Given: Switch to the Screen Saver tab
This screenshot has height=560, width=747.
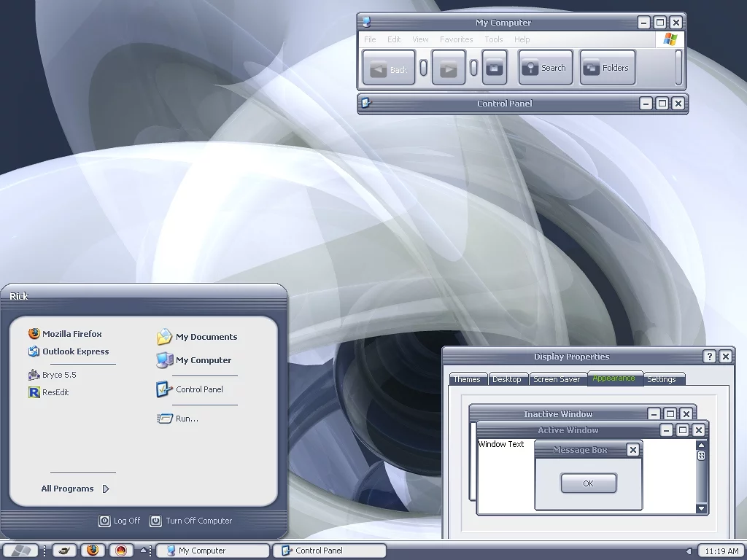Looking at the screenshot, I should 556,379.
